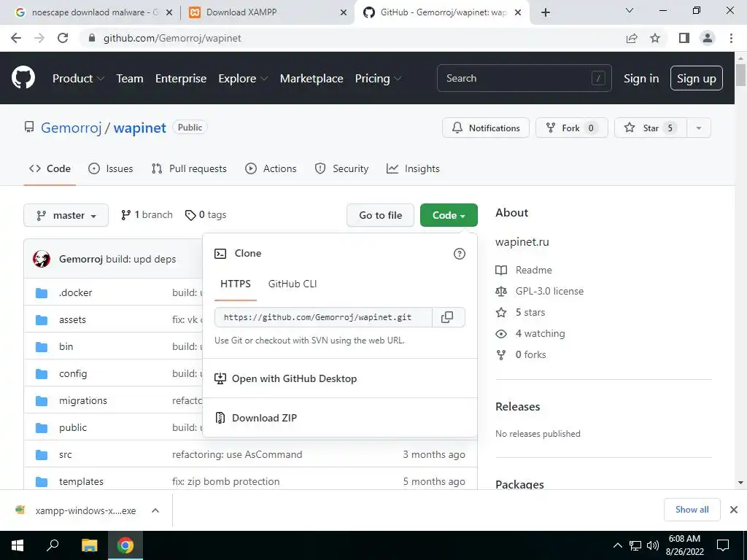Open Chrome tab search chevron

coord(630,10)
